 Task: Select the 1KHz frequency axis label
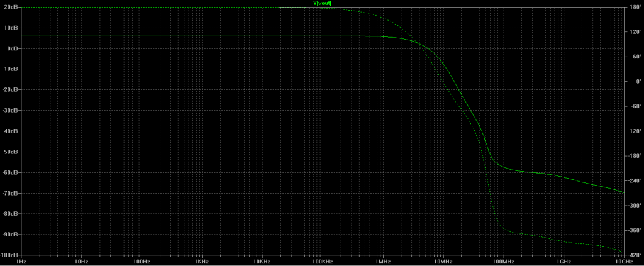click(x=201, y=262)
